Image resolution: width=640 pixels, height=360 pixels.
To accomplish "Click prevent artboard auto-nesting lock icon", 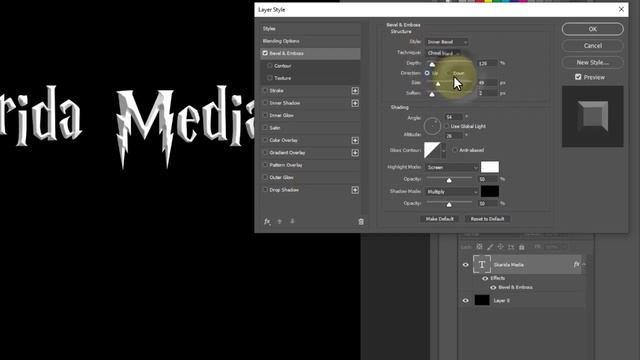I will [511, 247].
